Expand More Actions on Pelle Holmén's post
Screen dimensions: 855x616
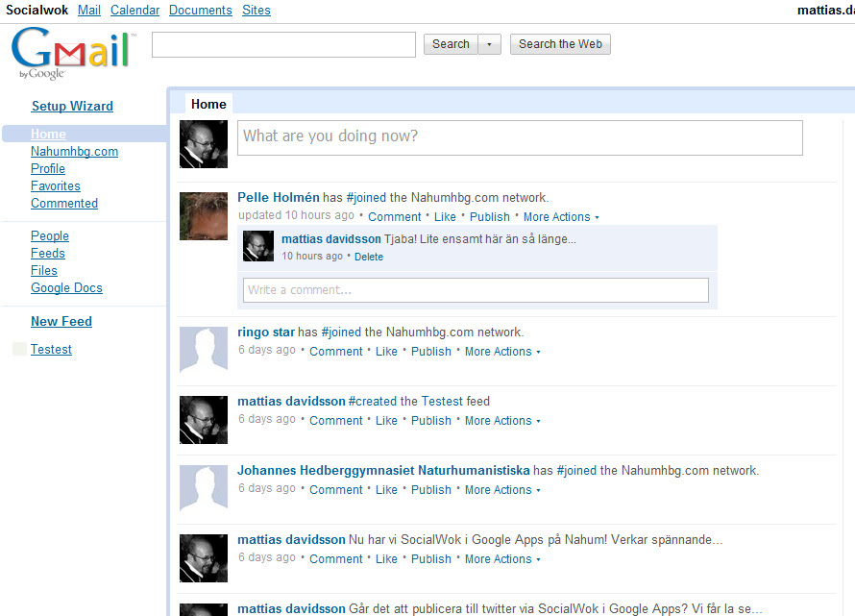click(561, 216)
